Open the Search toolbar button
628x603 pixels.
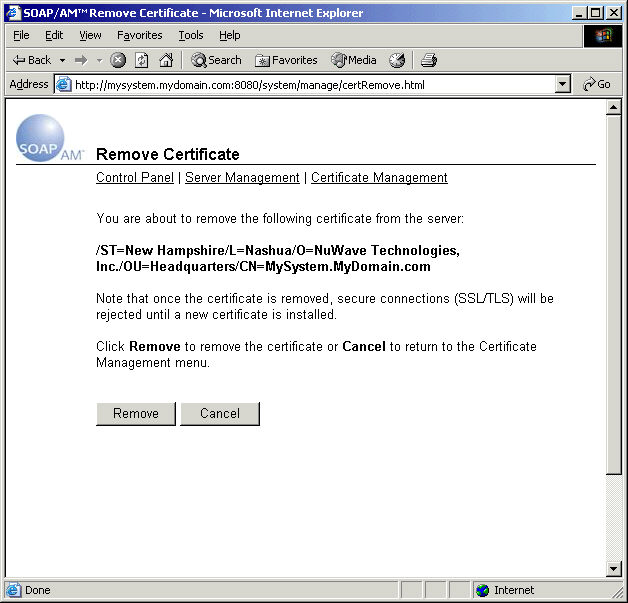[216, 60]
